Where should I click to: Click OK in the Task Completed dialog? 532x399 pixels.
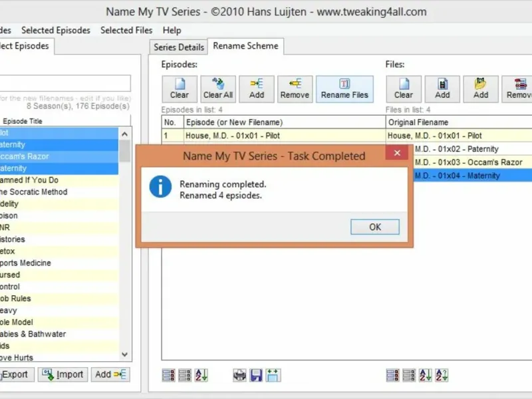[x=375, y=227]
